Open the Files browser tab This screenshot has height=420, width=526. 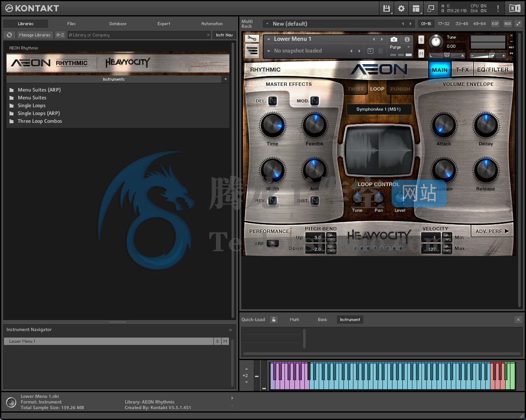[71, 24]
